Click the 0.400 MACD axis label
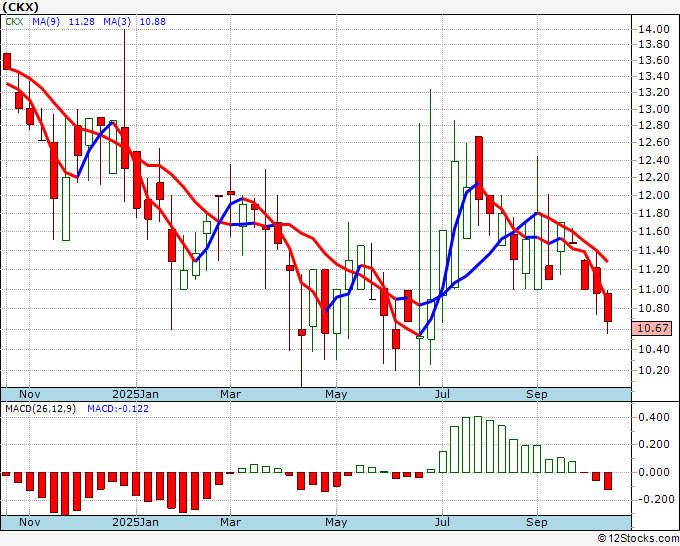Viewport: 680px width, 546px height. click(x=653, y=417)
